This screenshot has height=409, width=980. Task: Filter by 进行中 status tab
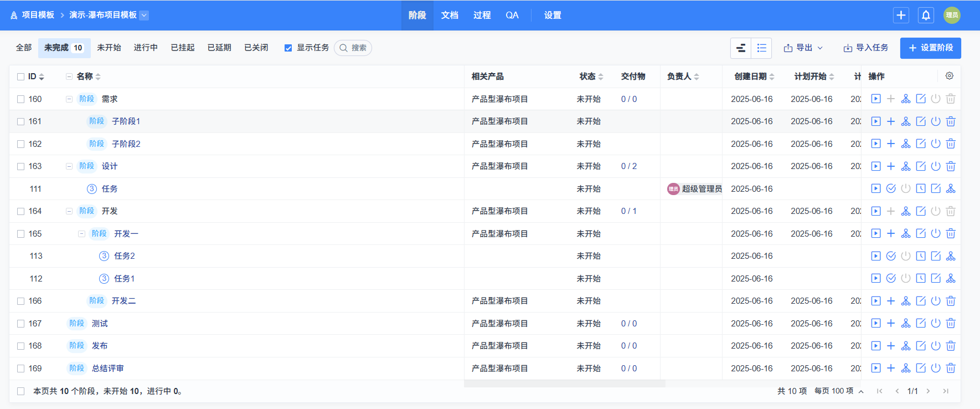point(146,48)
